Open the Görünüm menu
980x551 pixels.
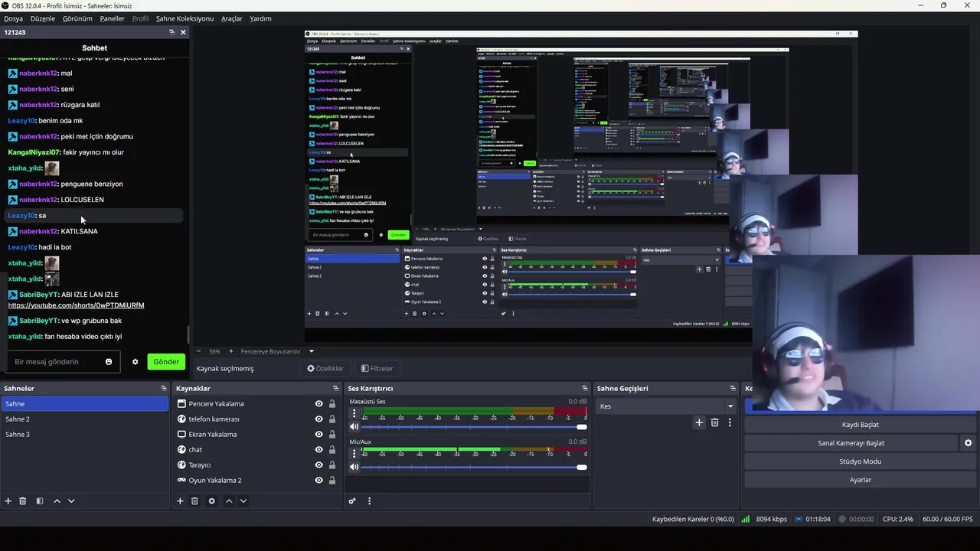point(77,18)
